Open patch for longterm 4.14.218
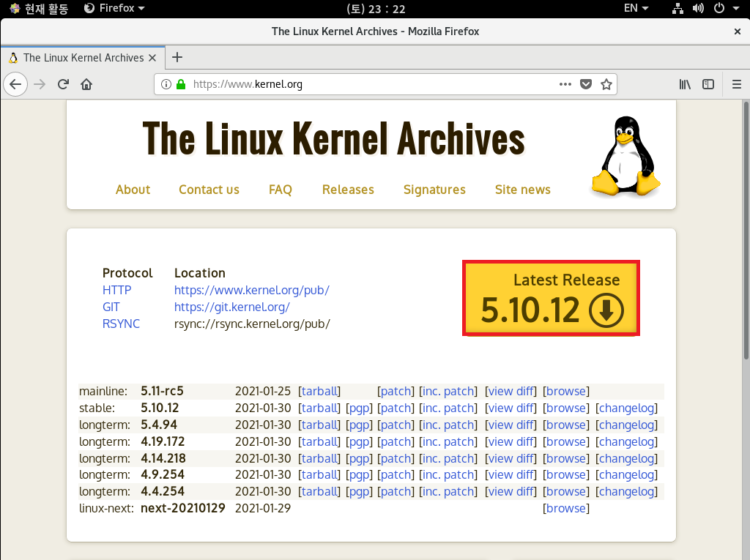 tap(396, 459)
